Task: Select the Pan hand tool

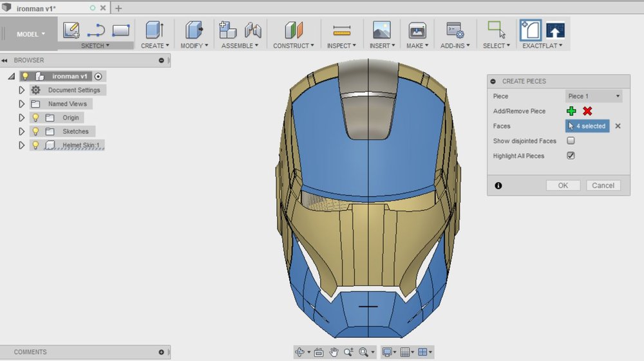Action: [x=334, y=352]
